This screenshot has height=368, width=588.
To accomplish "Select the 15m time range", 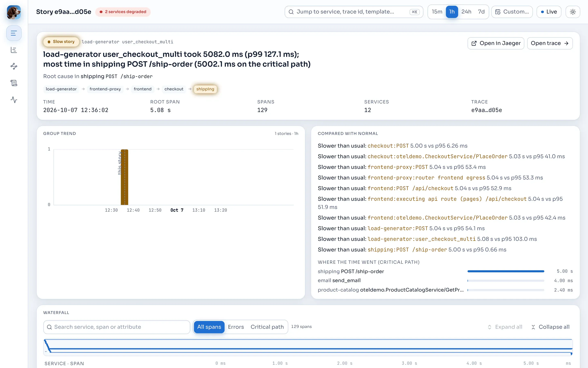I will tap(437, 12).
